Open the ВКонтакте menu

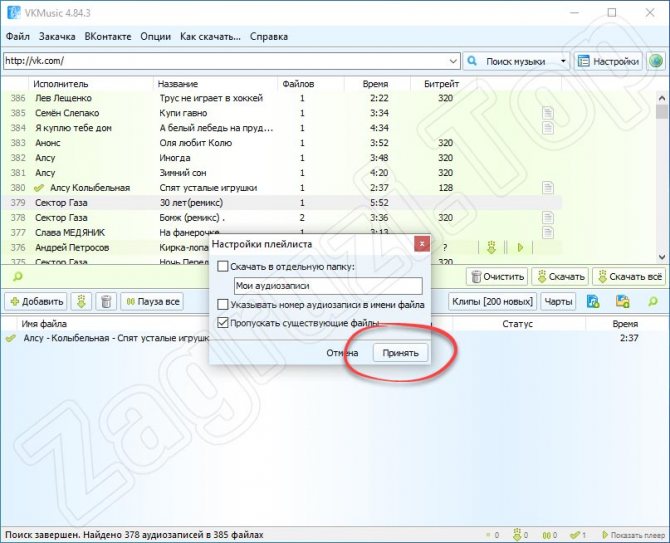108,37
